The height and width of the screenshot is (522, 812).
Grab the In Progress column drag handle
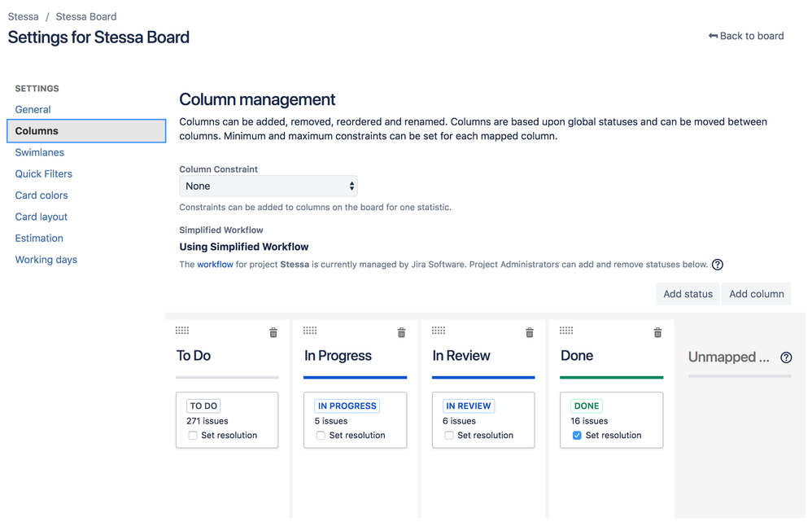click(310, 330)
